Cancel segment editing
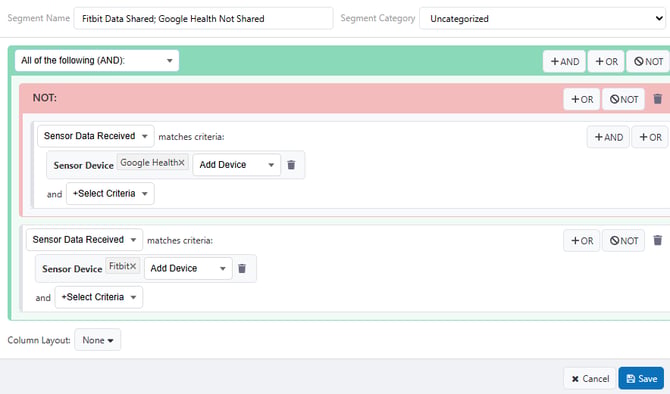The width and height of the screenshot is (670, 394). 590,379
